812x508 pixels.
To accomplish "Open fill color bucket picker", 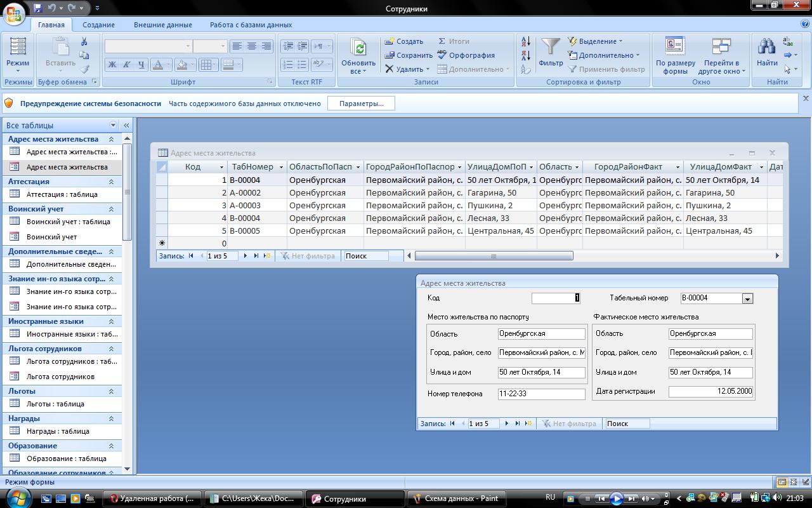I will pyautogui.click(x=193, y=64).
